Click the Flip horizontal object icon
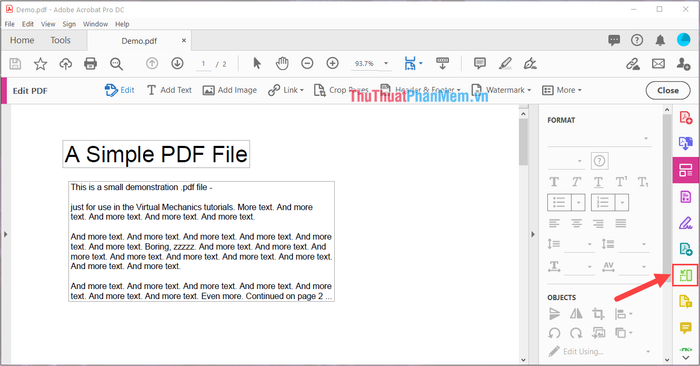The image size is (700, 366). click(x=576, y=314)
